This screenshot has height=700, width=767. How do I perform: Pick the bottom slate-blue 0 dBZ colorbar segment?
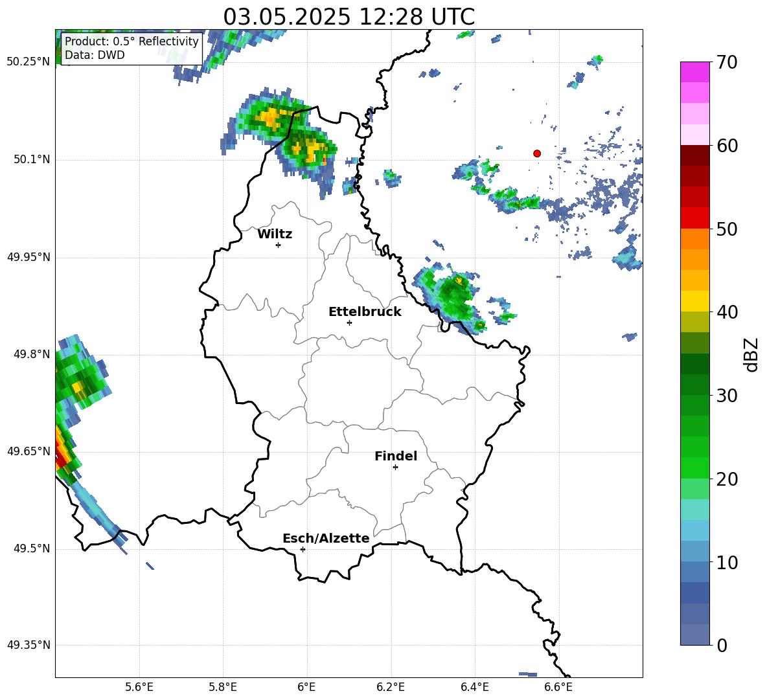pos(694,635)
